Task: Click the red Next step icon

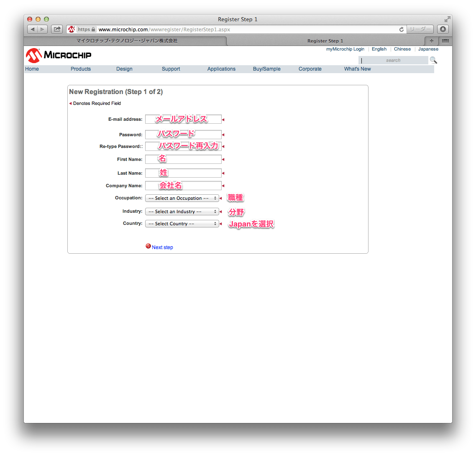Action: [x=148, y=246]
